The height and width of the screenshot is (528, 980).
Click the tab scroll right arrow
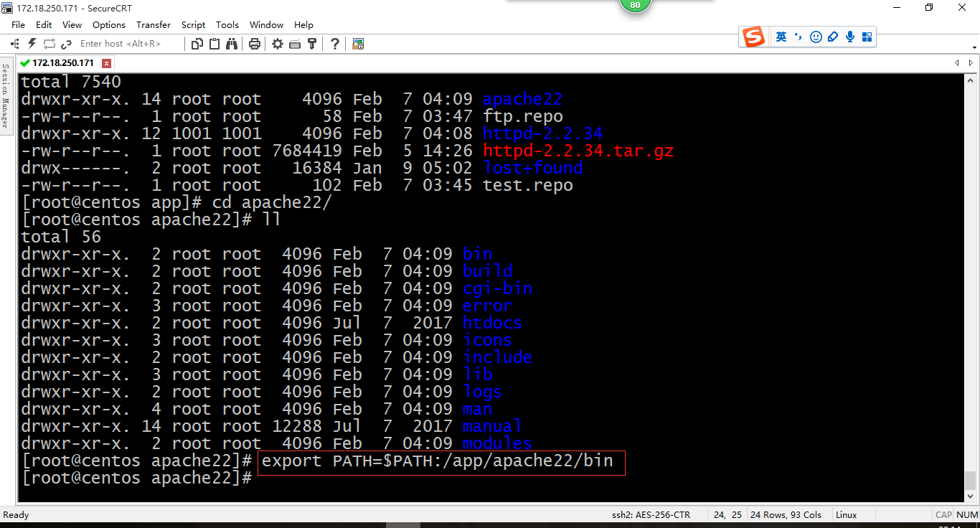(x=971, y=63)
